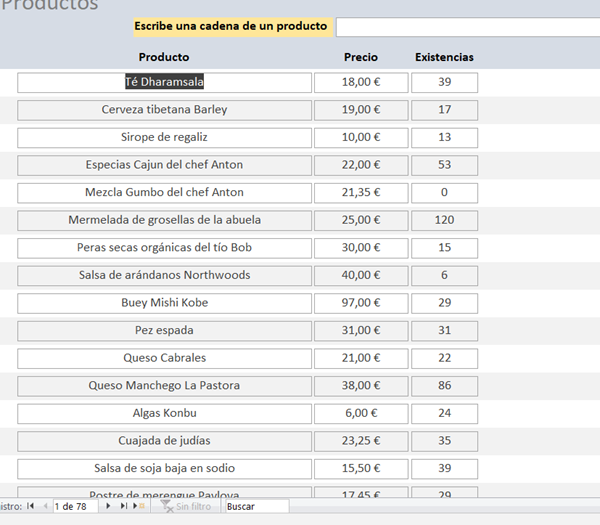Click the Sin filtro filter button
Screen dimensions: 600x525
186,507
